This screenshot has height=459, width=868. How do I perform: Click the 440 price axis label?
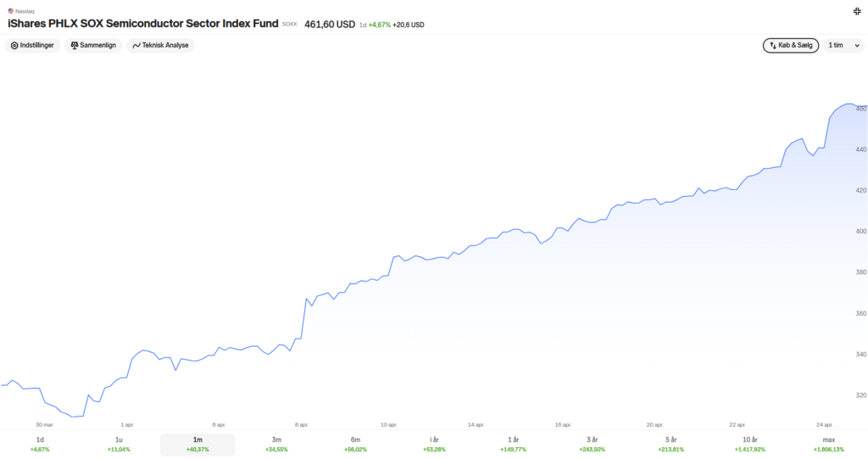pyautogui.click(x=861, y=149)
